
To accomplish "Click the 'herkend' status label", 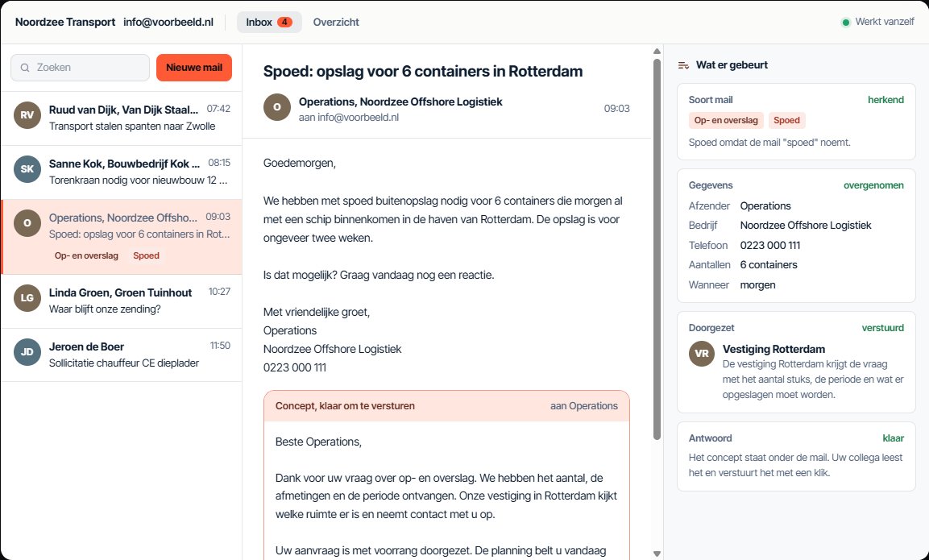I will [885, 100].
